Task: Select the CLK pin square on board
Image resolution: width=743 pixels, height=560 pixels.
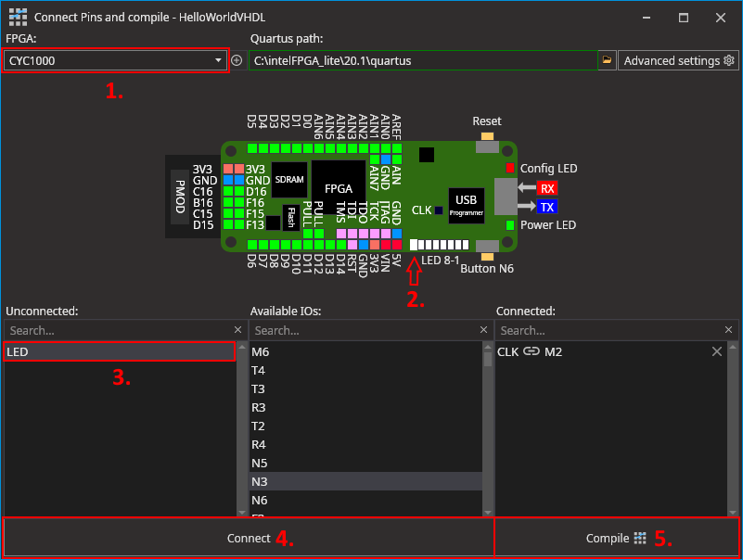Action: [439, 210]
